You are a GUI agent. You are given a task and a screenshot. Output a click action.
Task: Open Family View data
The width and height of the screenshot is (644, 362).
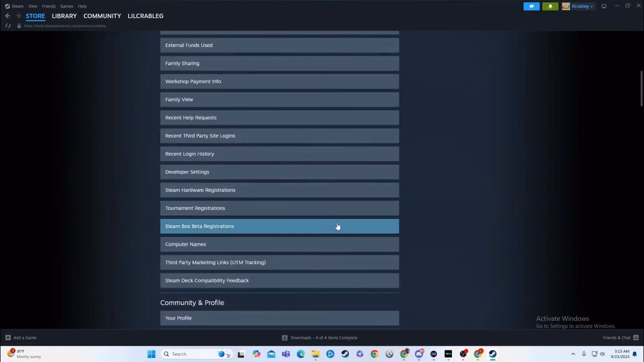(280, 100)
